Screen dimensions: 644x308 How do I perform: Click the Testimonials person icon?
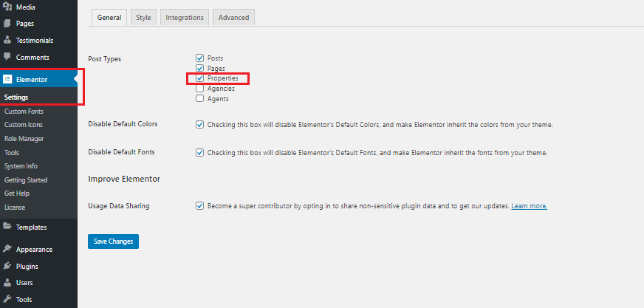click(x=7, y=40)
